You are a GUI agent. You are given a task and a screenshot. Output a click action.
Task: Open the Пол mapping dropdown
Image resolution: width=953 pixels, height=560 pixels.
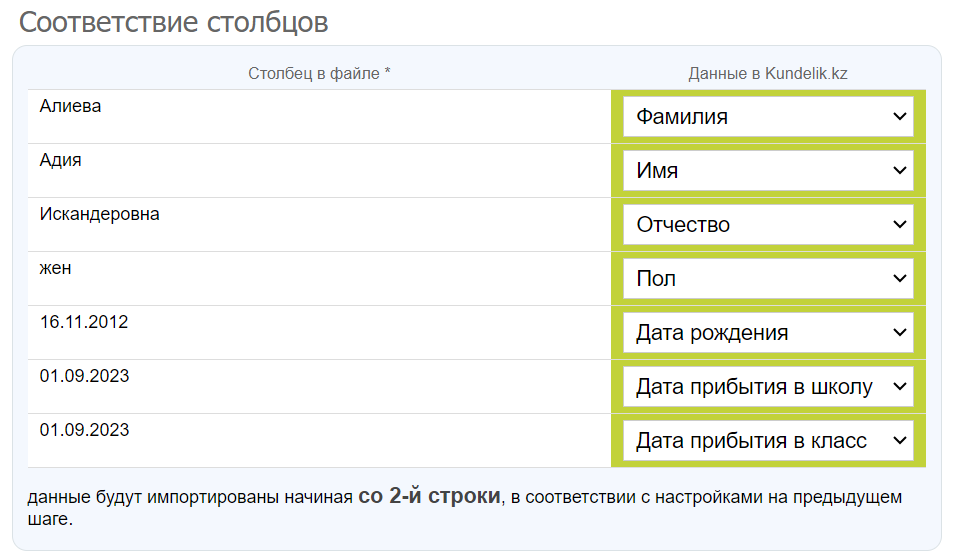(x=767, y=279)
